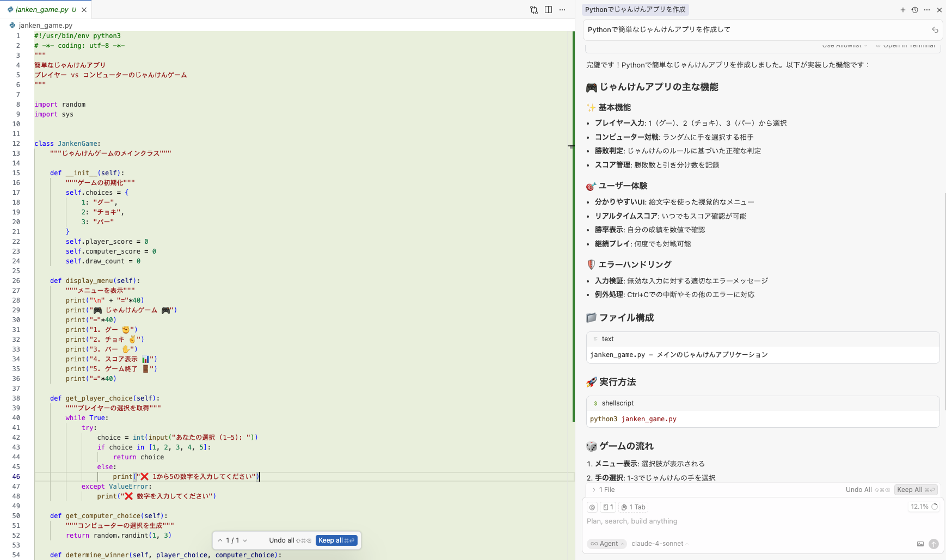Toggle the 1 Tab context pill
This screenshot has height=560, width=946.
tap(633, 507)
